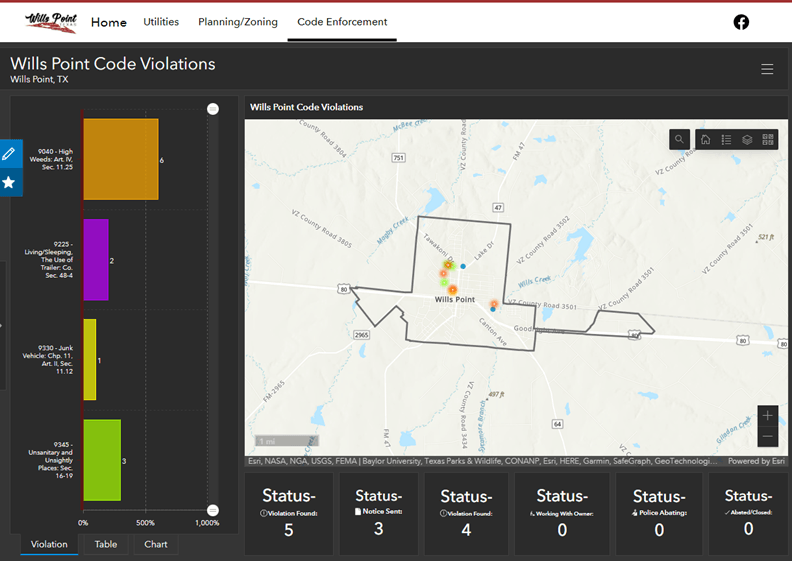
Task: Click the Violation Found status card showing 4
Action: [x=466, y=514]
